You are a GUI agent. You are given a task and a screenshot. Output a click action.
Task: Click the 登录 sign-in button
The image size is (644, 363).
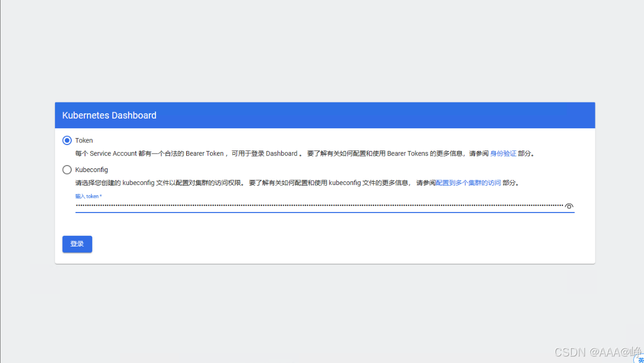pos(77,244)
